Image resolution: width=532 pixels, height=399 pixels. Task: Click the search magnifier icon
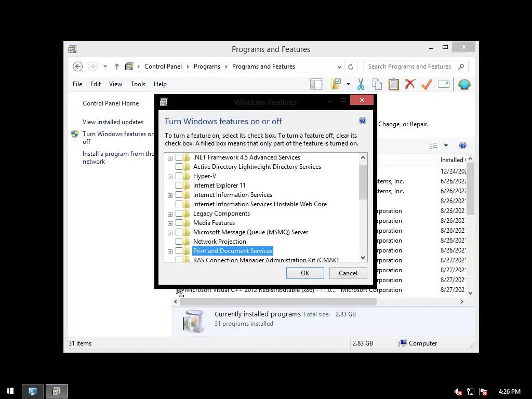click(461, 66)
